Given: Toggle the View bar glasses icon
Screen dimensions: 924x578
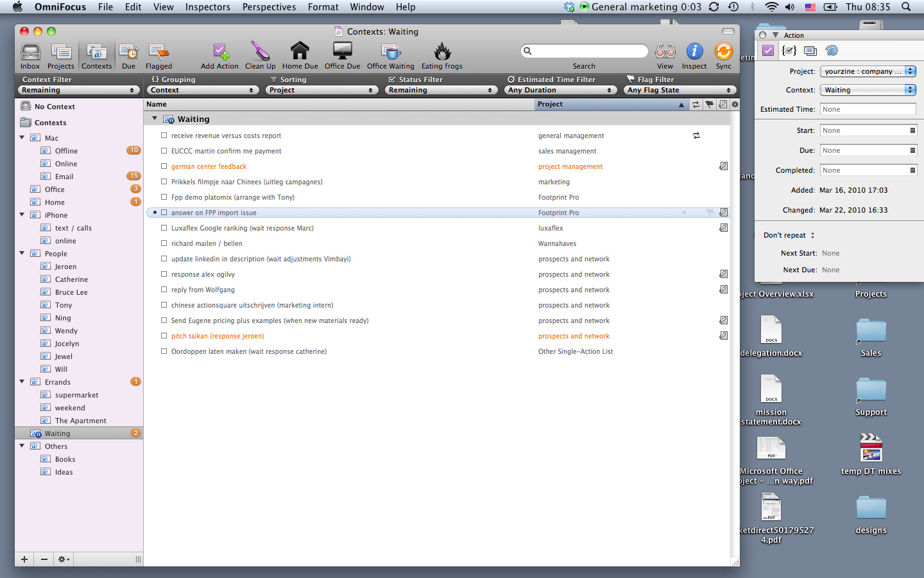Looking at the screenshot, I should [665, 56].
